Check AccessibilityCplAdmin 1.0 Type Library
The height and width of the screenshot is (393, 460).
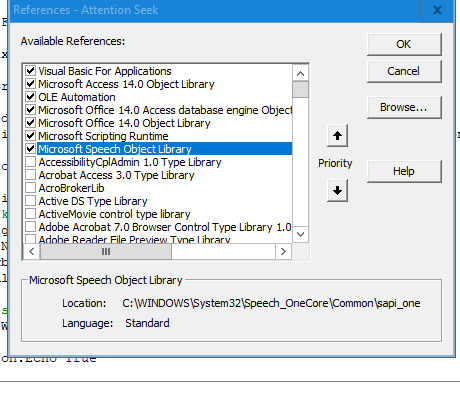pyautogui.click(x=30, y=162)
